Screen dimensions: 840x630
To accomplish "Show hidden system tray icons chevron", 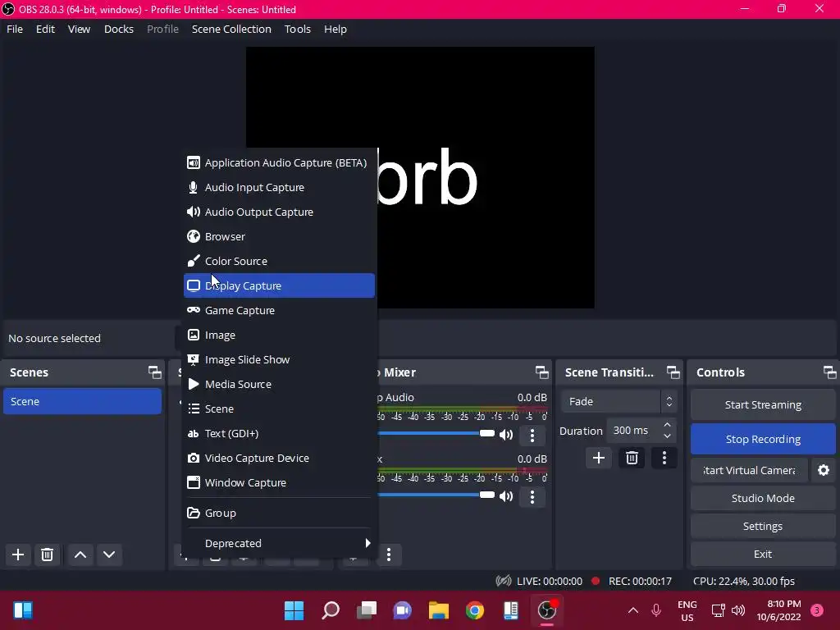I will 632,610.
